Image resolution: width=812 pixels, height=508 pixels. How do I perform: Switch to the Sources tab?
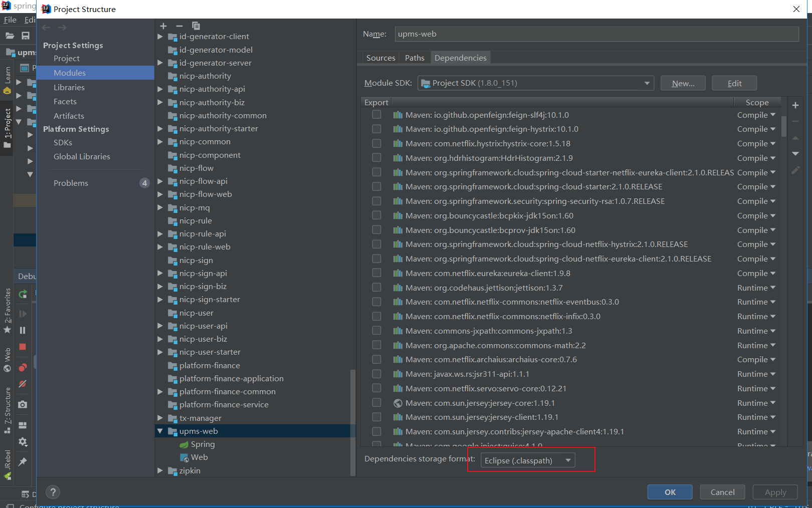[381, 58]
